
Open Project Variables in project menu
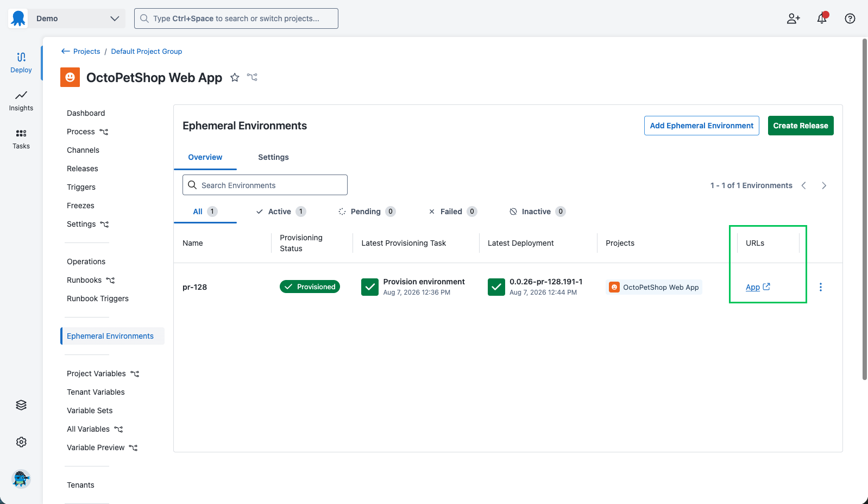(x=96, y=374)
